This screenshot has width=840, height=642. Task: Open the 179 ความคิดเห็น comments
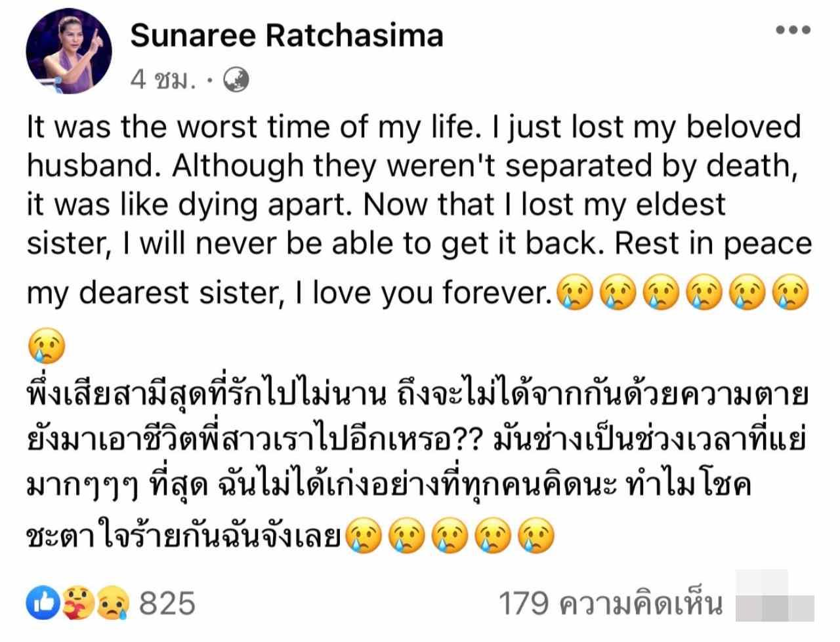(611, 603)
